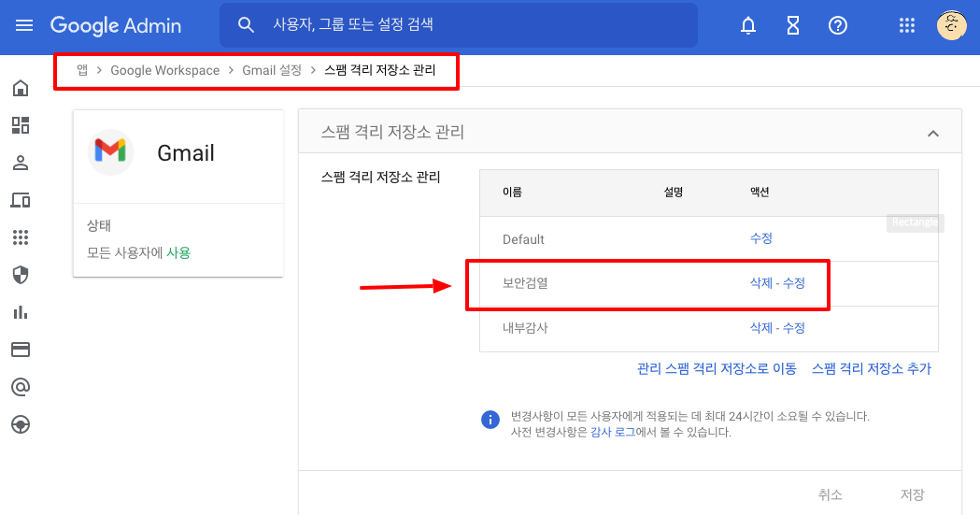Open Reports bar chart sidebar icon
The height and width of the screenshot is (515, 980).
pos(21,312)
